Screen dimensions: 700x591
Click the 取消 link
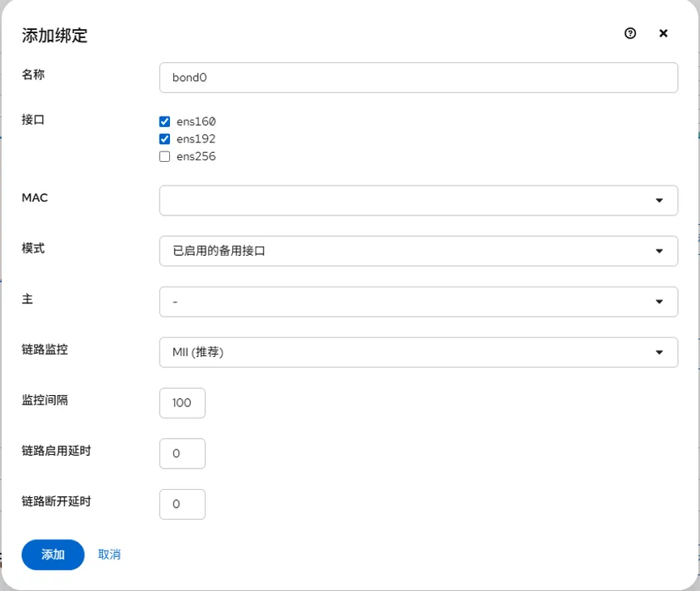tap(109, 555)
